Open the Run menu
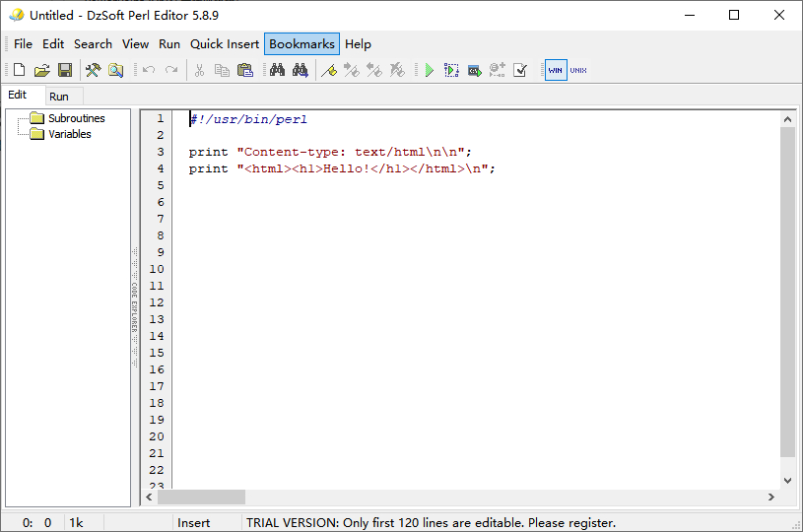The height and width of the screenshot is (532, 803). coord(169,44)
